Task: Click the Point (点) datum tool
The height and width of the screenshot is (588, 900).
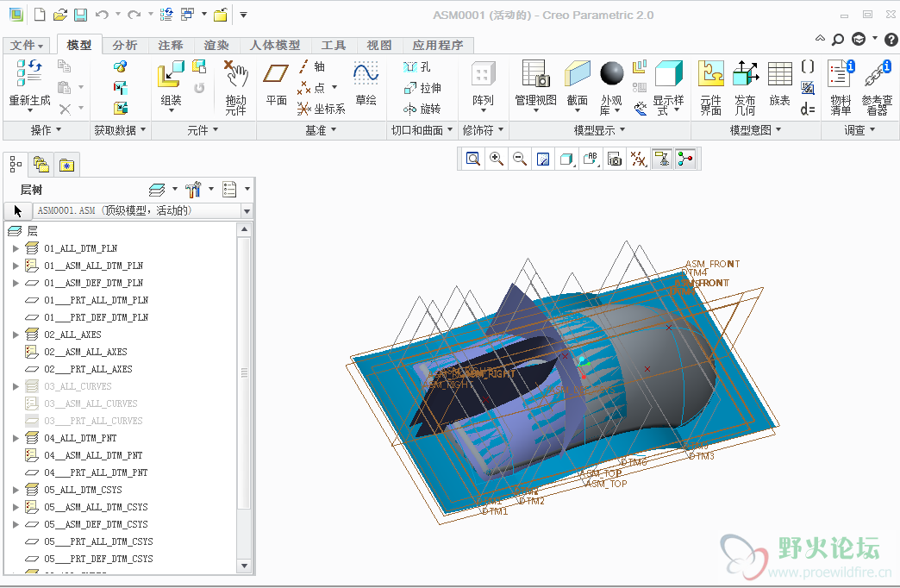Action: coord(312,88)
